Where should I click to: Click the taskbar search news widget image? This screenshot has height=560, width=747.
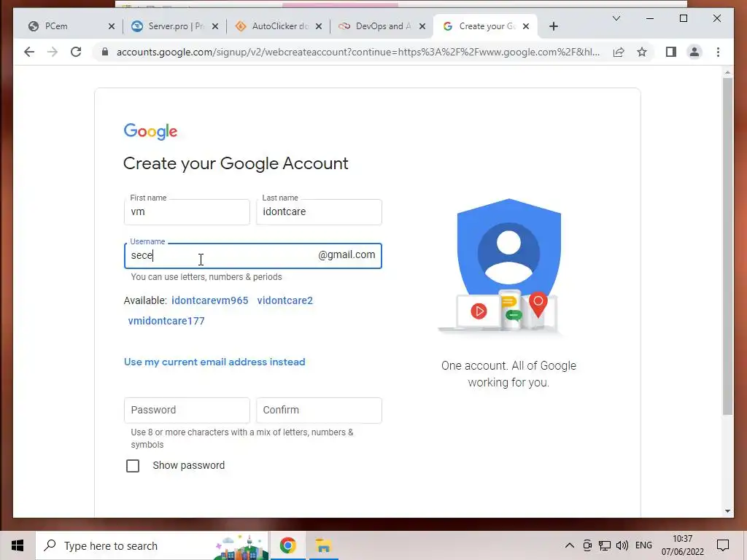[x=239, y=547]
